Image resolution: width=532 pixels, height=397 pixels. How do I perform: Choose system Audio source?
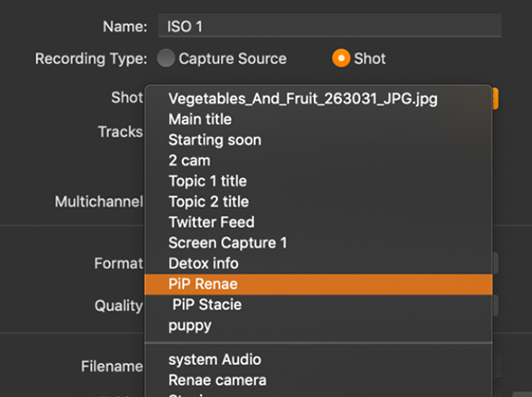[x=319, y=359]
